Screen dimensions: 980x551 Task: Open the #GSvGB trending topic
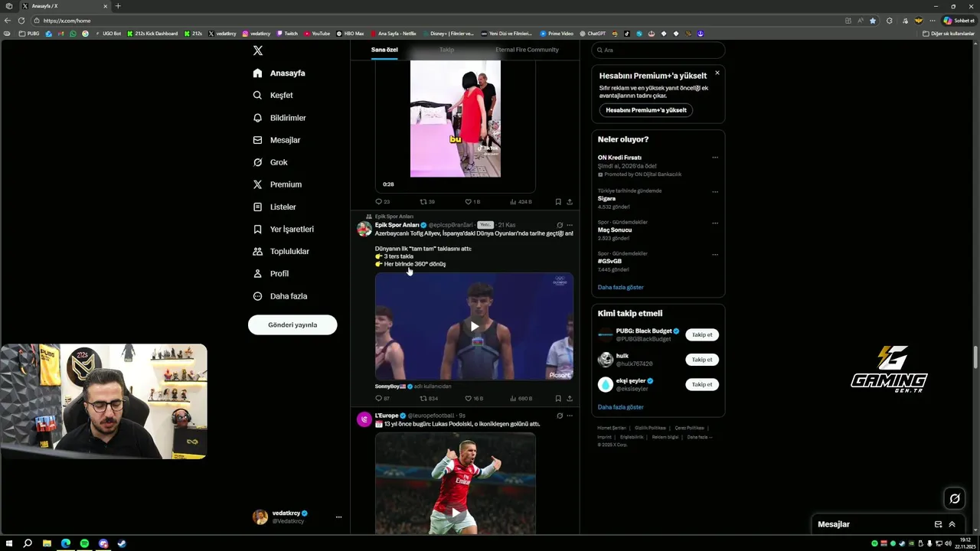pyautogui.click(x=610, y=261)
